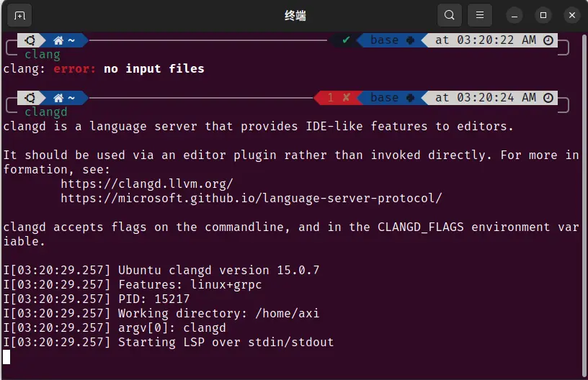Screen dimensions: 588x380
Task: Click the home icon in second prompt
Action: pyautogui.click(x=58, y=98)
